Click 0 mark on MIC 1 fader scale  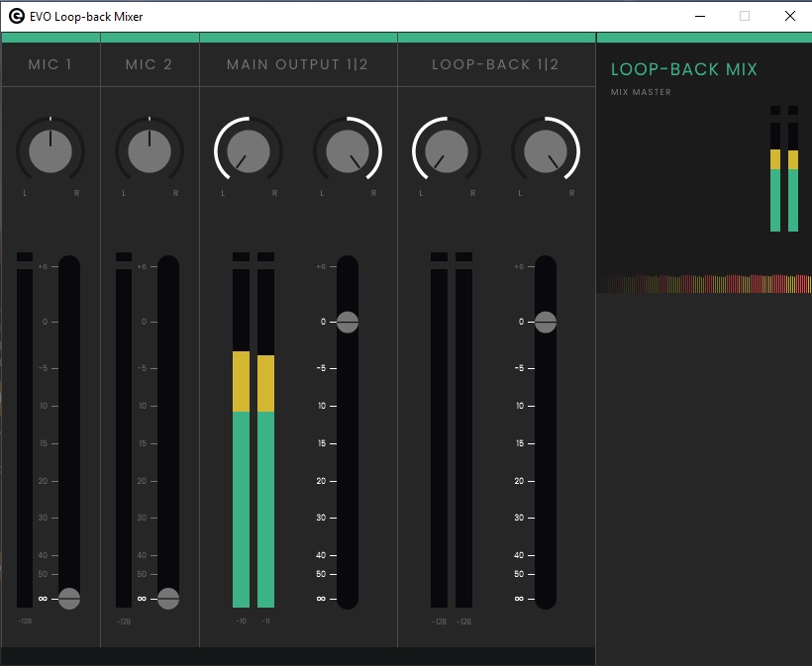(x=45, y=322)
